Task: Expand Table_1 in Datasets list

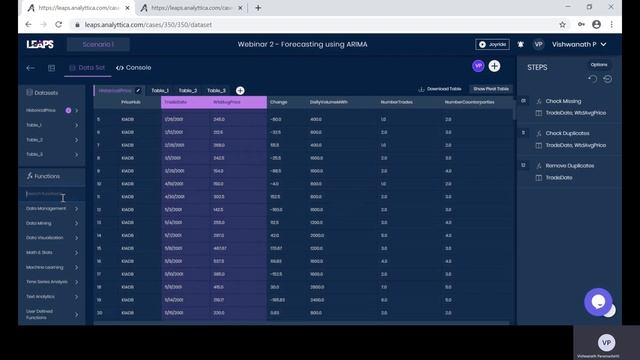Action: [x=76, y=125]
